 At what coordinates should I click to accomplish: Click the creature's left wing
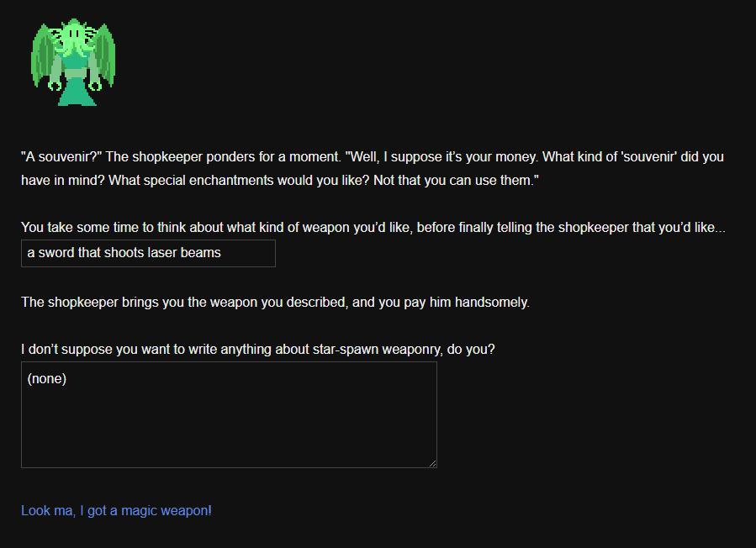coord(40,59)
